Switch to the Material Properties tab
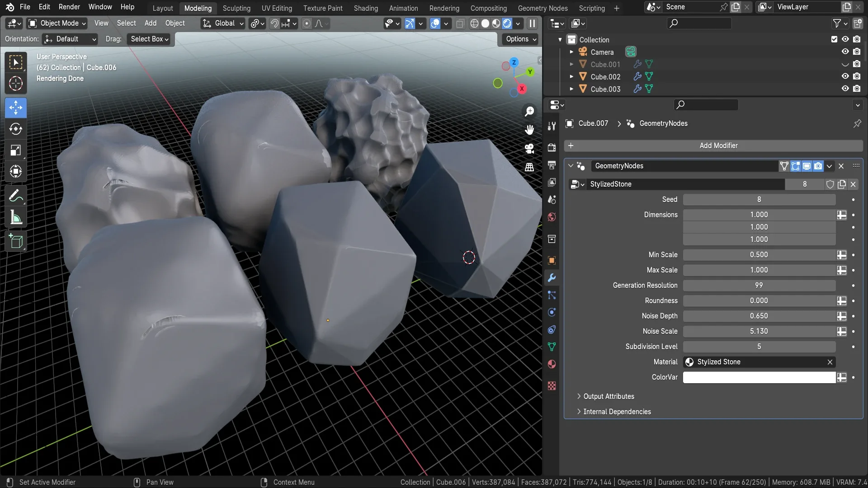This screenshot has width=868, height=488. click(552, 364)
